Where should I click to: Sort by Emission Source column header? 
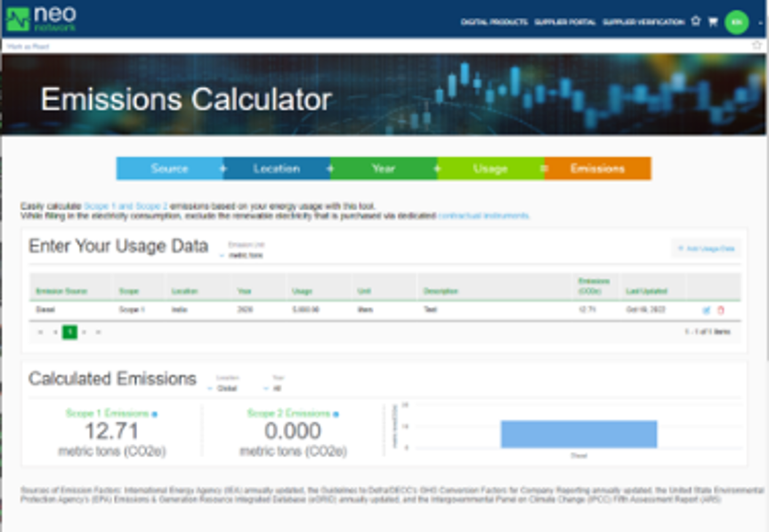[x=61, y=291]
